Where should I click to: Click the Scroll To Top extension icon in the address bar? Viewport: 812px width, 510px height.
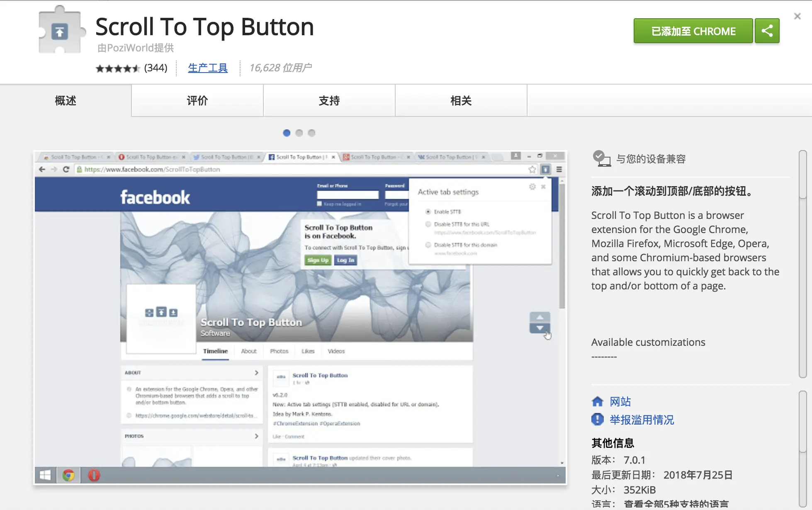point(545,169)
